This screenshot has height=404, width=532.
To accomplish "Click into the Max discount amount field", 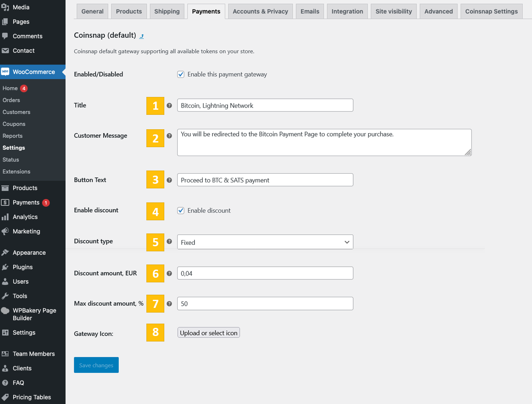I will point(265,304).
